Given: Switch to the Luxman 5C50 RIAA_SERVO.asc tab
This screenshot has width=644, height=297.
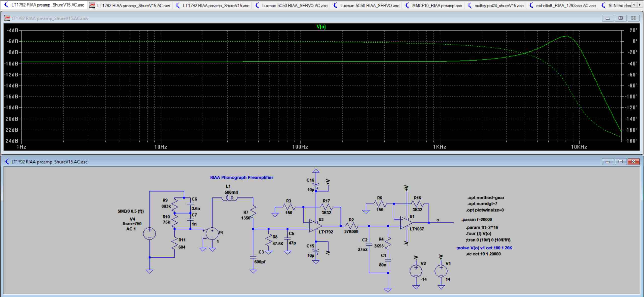Looking at the screenshot, I should click(366, 5).
